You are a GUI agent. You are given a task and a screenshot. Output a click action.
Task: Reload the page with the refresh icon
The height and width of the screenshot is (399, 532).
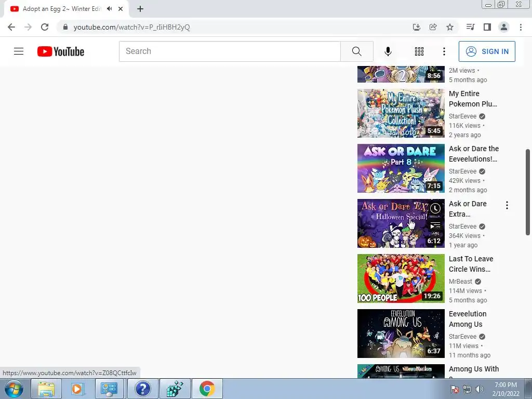click(x=45, y=27)
